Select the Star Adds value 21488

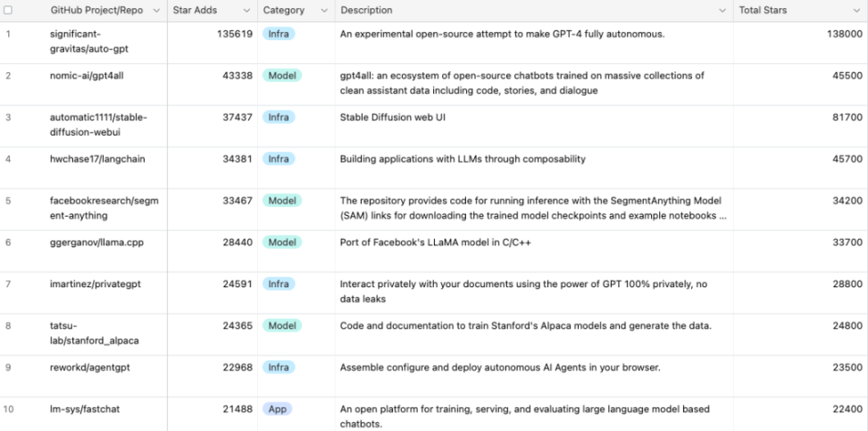click(238, 409)
